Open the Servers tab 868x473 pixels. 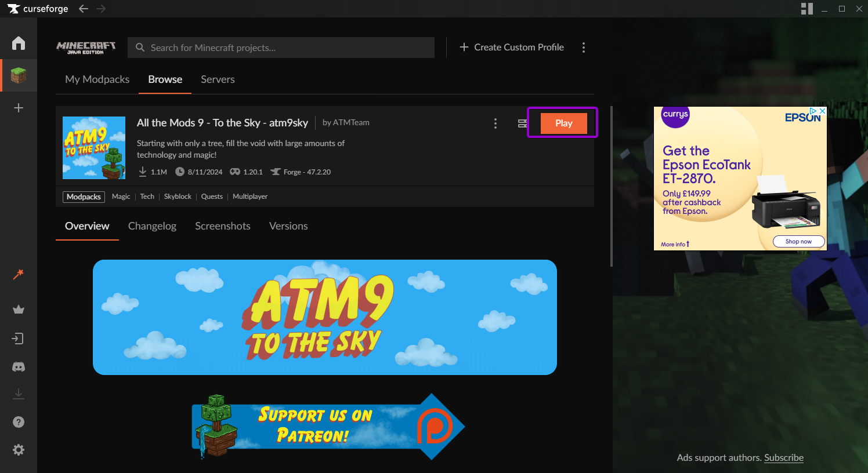click(218, 79)
